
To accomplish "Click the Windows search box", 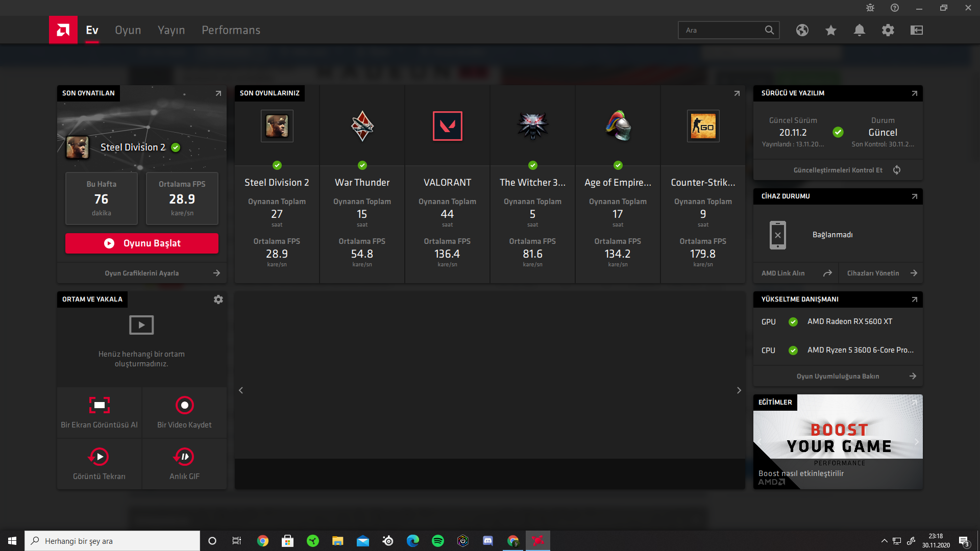I will click(x=112, y=541).
